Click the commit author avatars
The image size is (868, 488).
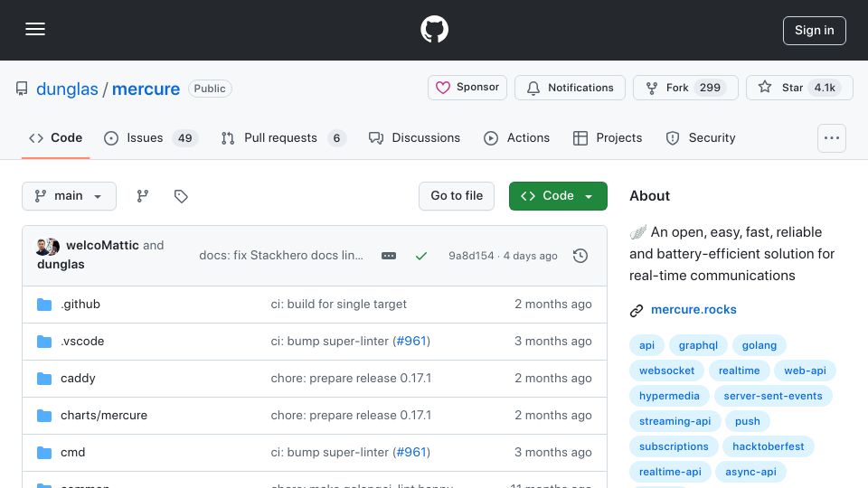(x=48, y=246)
